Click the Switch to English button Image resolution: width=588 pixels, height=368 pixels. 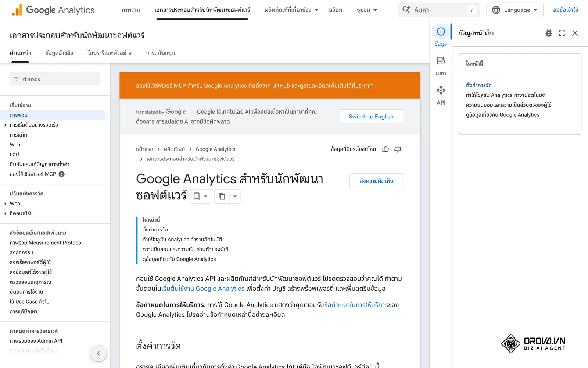(x=371, y=117)
